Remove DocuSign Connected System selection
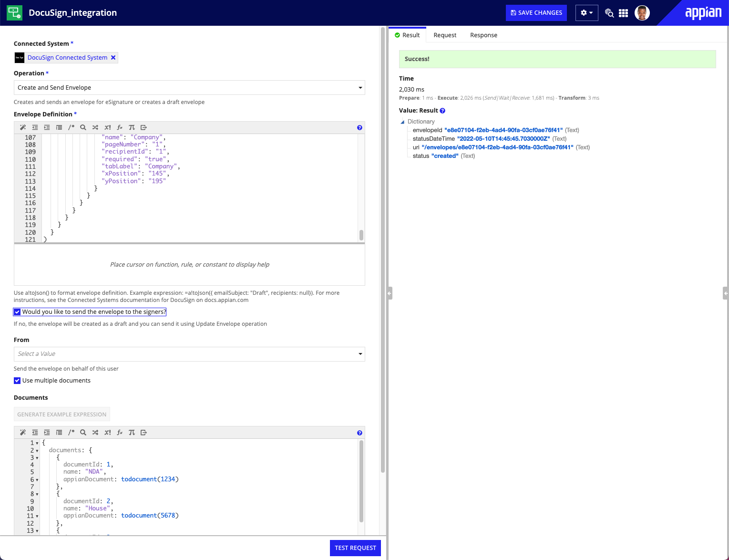 tap(113, 58)
